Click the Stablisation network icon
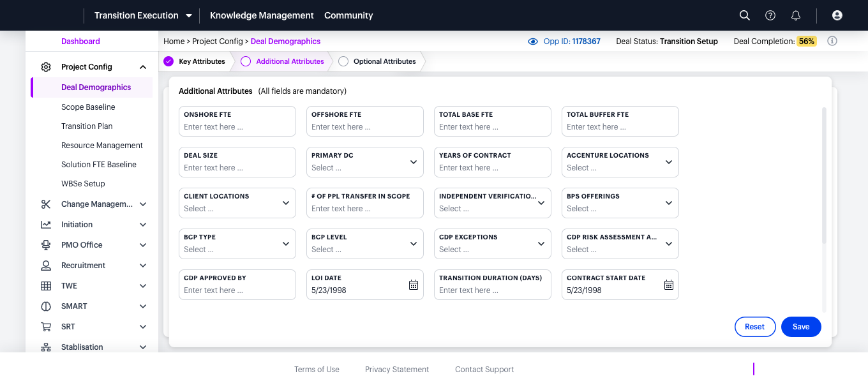 pyautogui.click(x=46, y=347)
